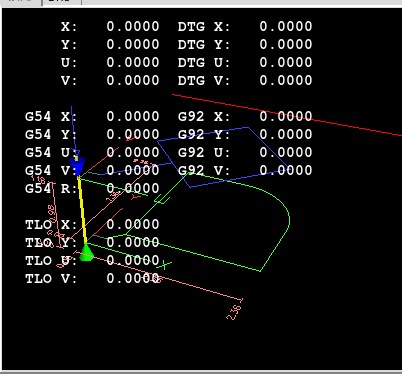Click the G92 V offset value
The image size is (402, 374).
coord(286,170)
